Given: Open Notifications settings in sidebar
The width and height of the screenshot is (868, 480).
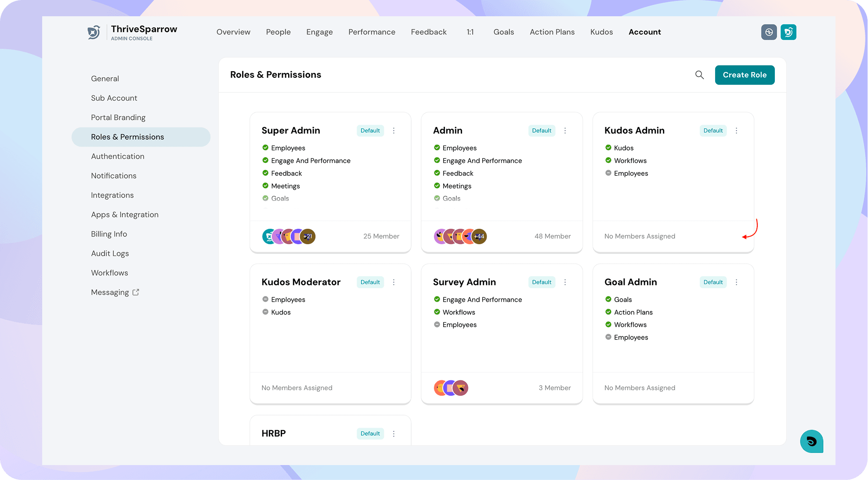Looking at the screenshot, I should point(113,176).
